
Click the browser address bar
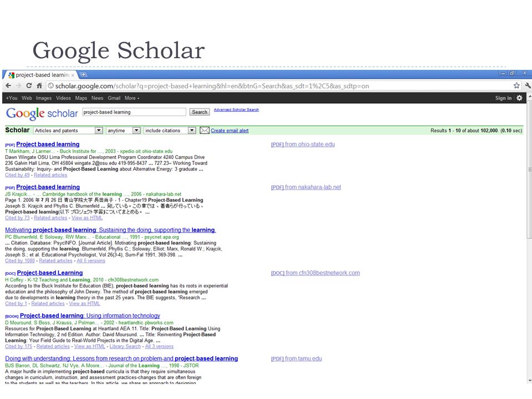coord(278,86)
